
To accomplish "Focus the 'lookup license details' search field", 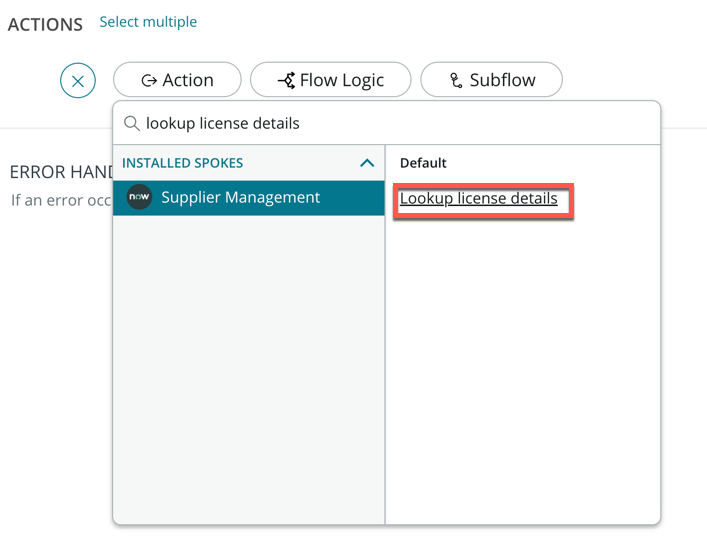I will (400, 124).
